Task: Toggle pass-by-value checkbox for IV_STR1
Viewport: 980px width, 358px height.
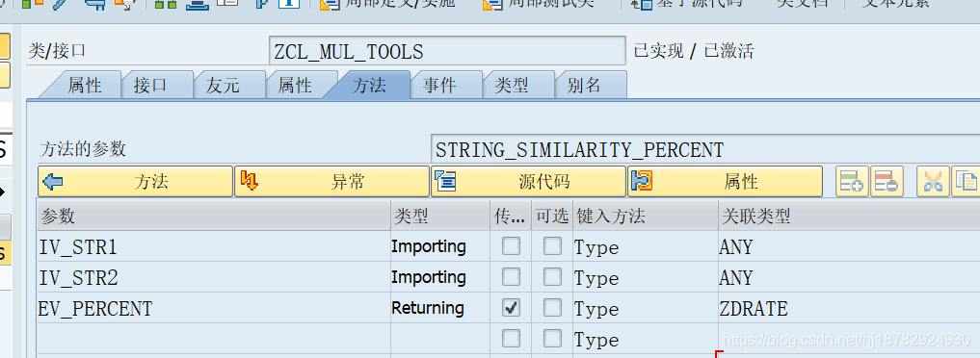Action: (x=511, y=247)
